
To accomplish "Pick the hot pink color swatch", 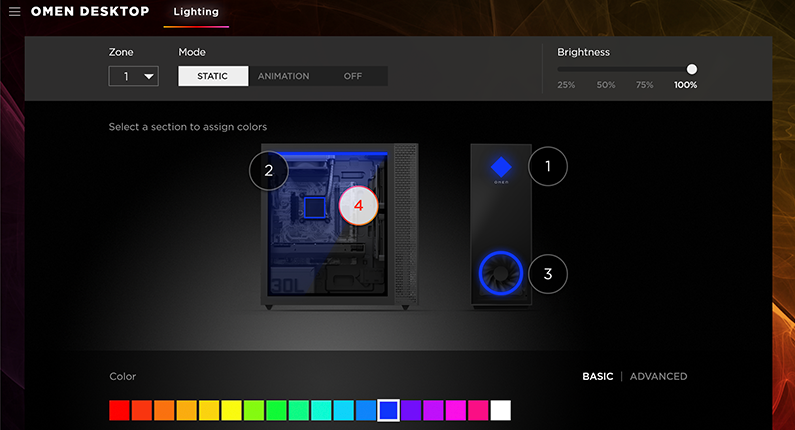I will point(478,410).
